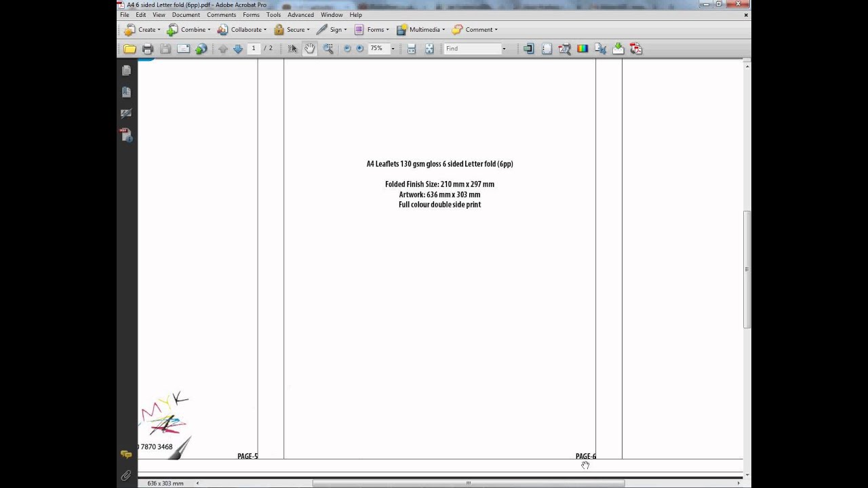Click the Email envelope icon
Viewport: 868px width, 488px height.
pos(183,49)
